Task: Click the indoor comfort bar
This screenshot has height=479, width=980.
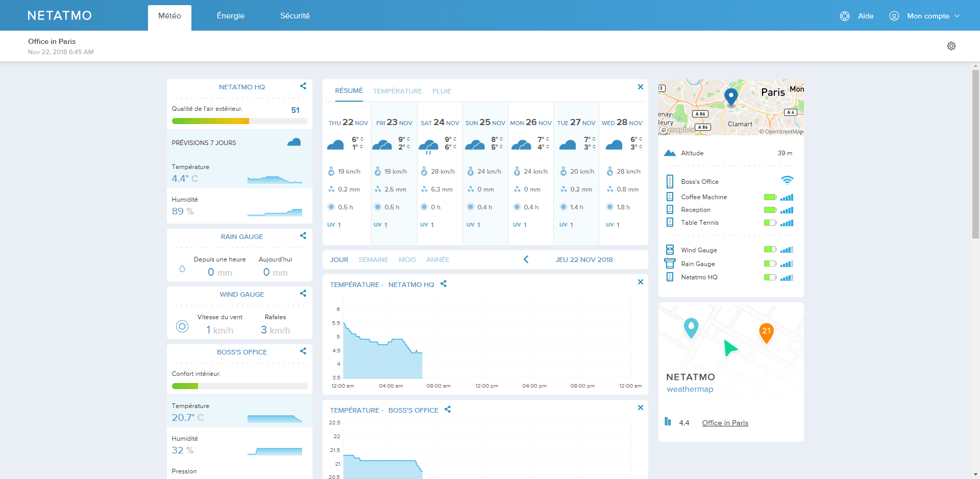Action: [239, 386]
